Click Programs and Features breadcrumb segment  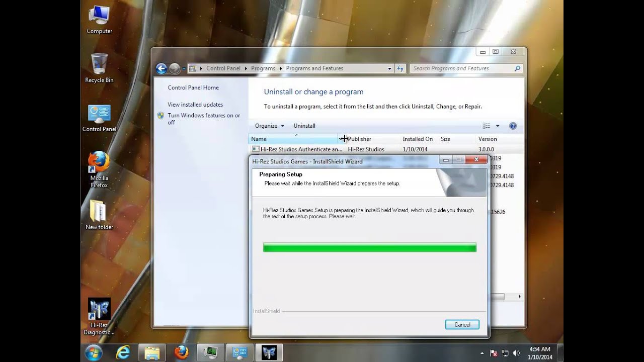point(314,68)
